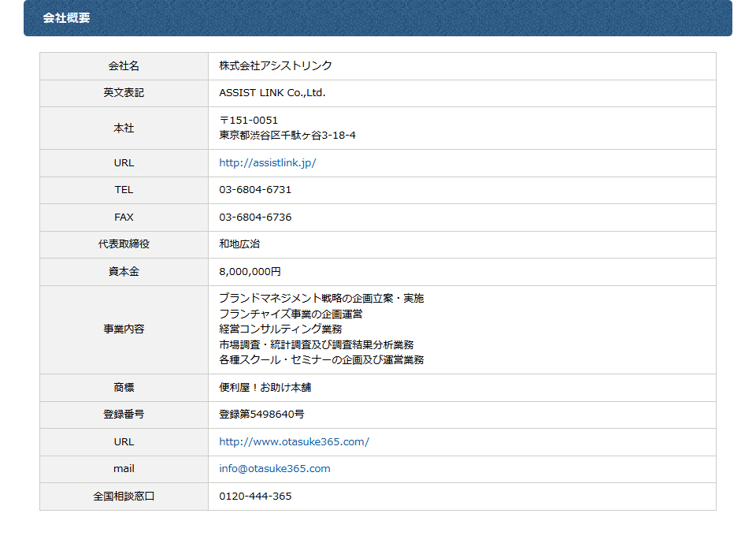Select the 事業内容 label cell
Image resolution: width=756 pixels, height=558 pixels.
(x=124, y=329)
